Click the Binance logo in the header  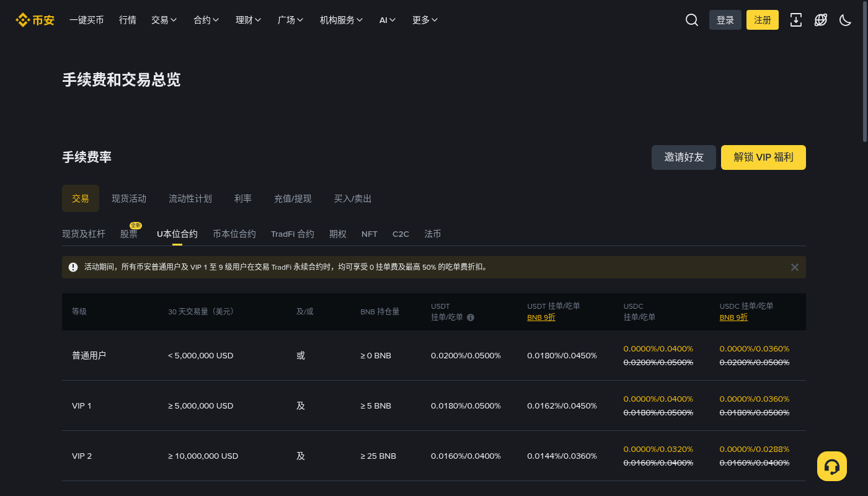pos(35,20)
